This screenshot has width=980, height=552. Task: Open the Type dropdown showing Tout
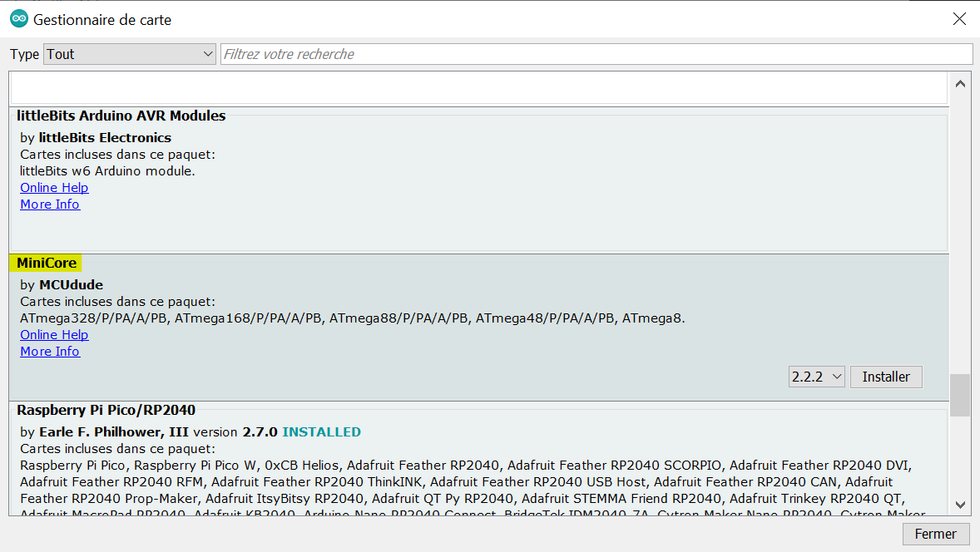click(130, 54)
